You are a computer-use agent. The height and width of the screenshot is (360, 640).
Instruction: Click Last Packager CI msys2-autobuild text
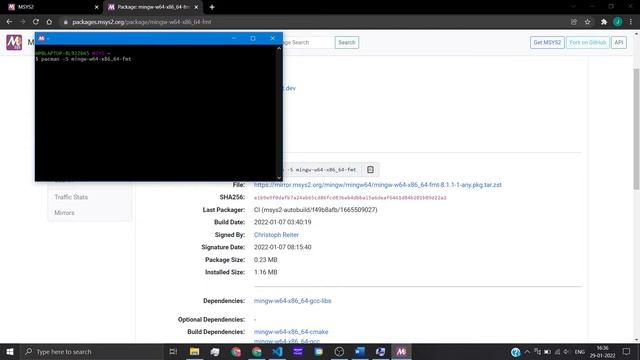pyautogui.click(x=316, y=210)
